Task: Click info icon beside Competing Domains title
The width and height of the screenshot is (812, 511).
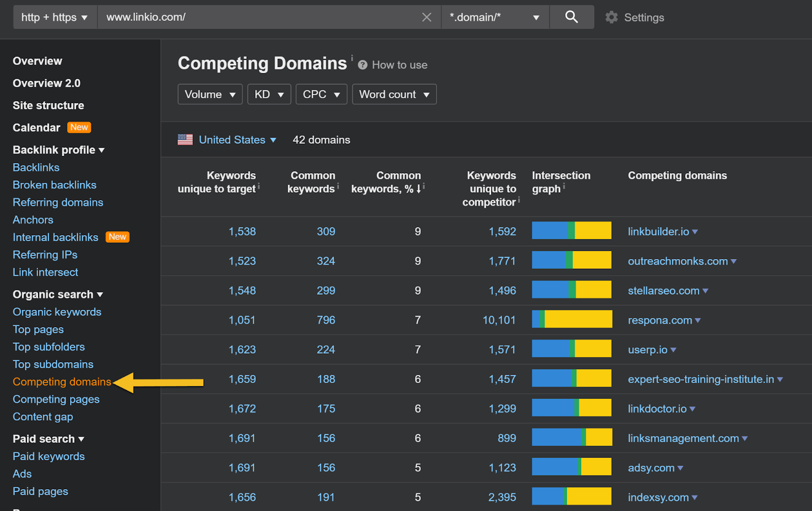Action: click(352, 57)
